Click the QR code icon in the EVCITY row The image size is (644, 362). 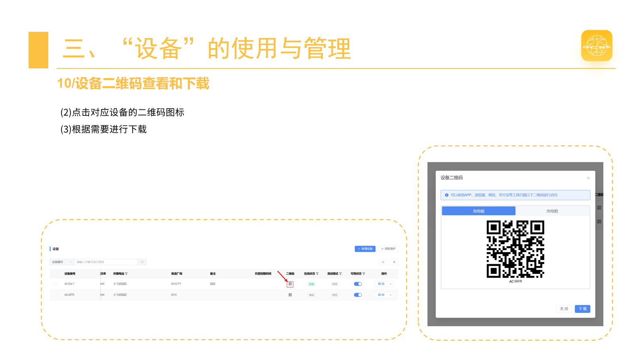point(290,284)
